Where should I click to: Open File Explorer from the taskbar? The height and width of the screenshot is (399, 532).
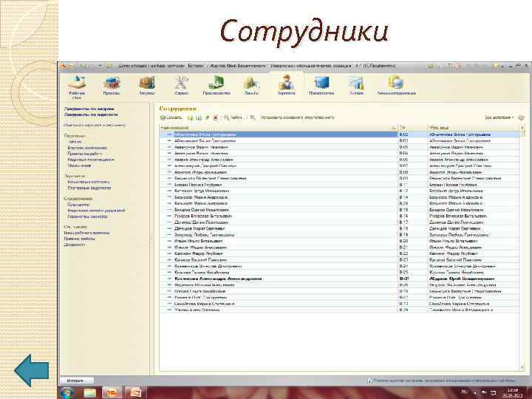tap(90, 393)
